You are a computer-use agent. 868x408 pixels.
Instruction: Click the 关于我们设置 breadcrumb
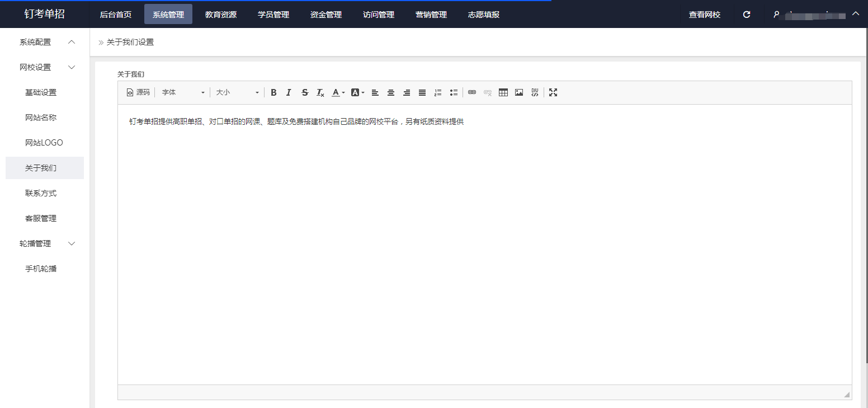130,42
